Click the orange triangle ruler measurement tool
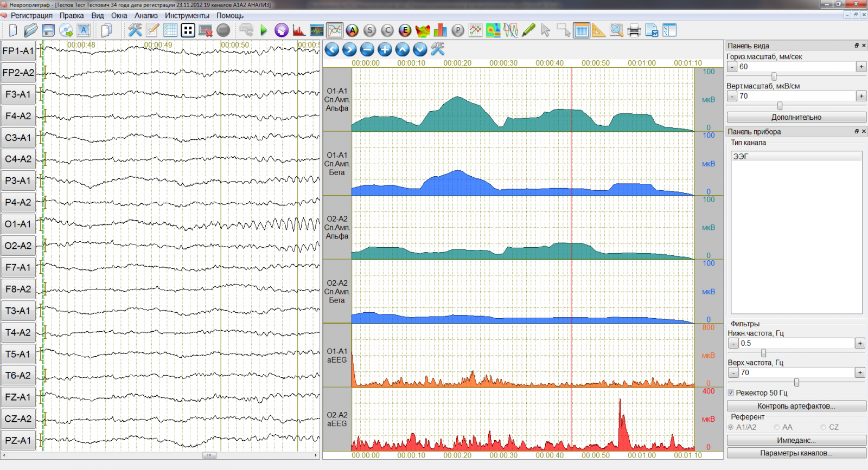Image resolution: width=868 pixels, height=470 pixels. point(598,30)
